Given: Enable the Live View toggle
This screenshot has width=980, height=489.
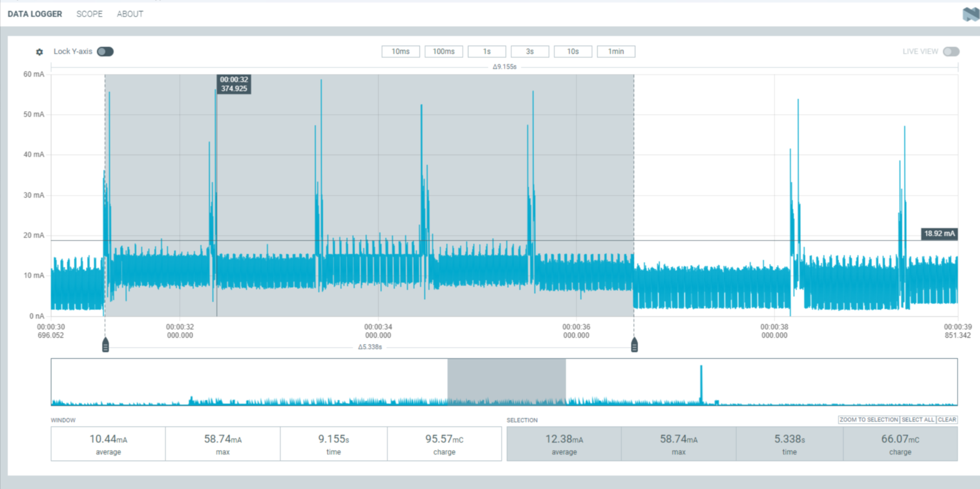Looking at the screenshot, I should [951, 52].
